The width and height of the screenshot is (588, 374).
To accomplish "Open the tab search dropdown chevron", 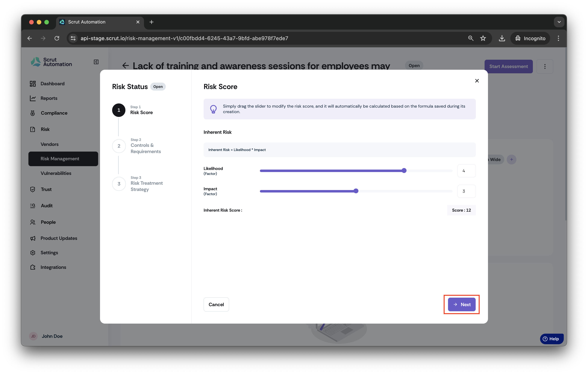I will [x=559, y=22].
